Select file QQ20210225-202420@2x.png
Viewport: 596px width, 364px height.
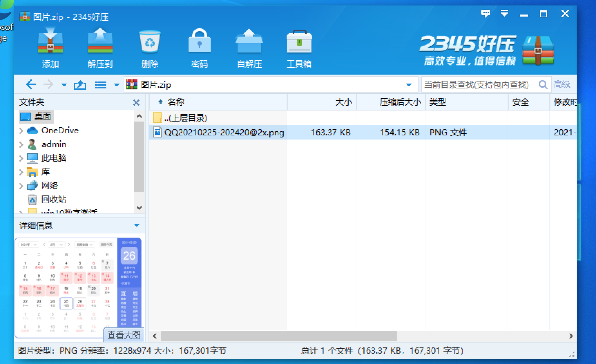[224, 132]
